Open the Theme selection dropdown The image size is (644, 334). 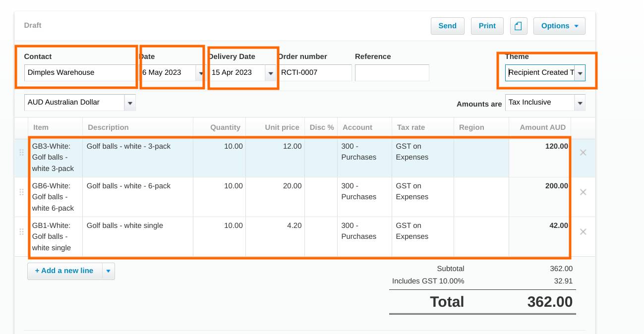point(580,72)
